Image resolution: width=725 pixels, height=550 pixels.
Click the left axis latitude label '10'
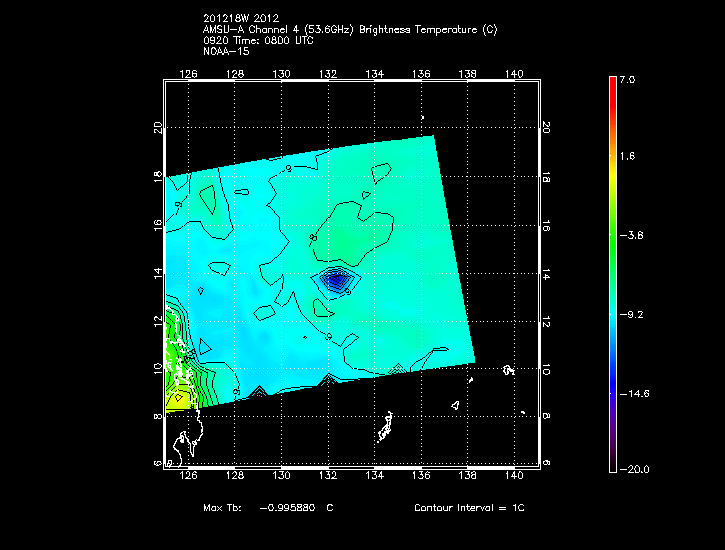point(158,369)
